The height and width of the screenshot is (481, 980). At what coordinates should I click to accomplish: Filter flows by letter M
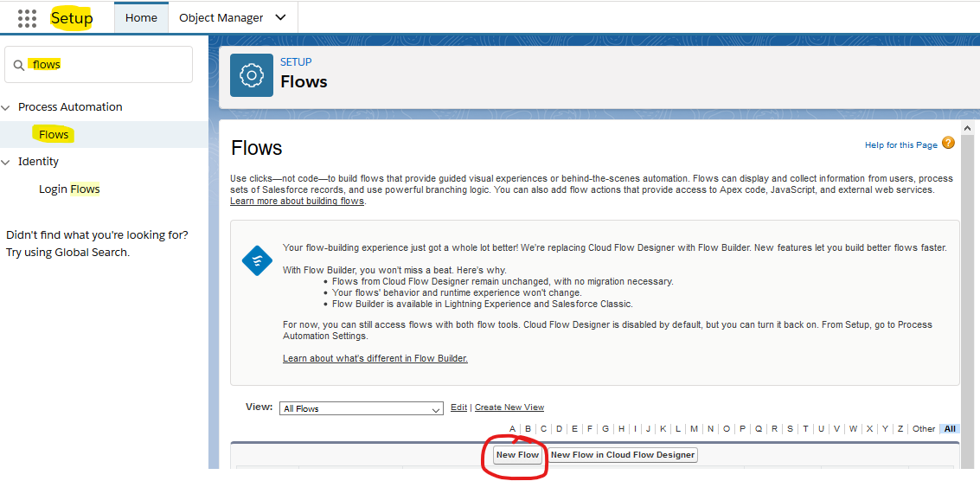click(694, 429)
